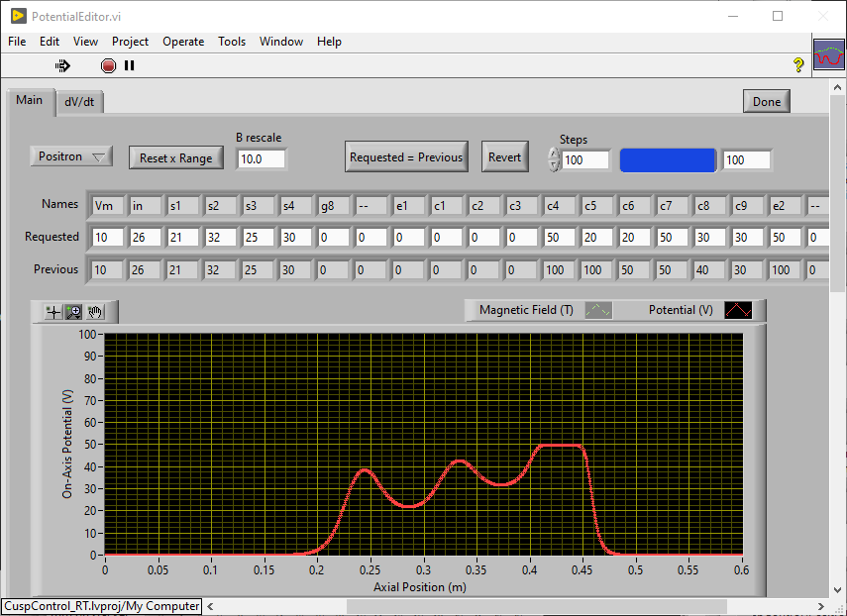
Task: Open the Operate menu
Action: pos(183,42)
